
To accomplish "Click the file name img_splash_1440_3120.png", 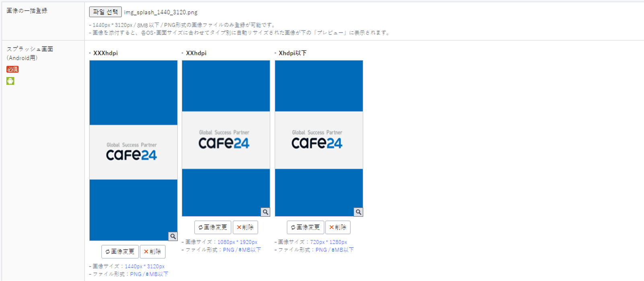I will pyautogui.click(x=160, y=12).
